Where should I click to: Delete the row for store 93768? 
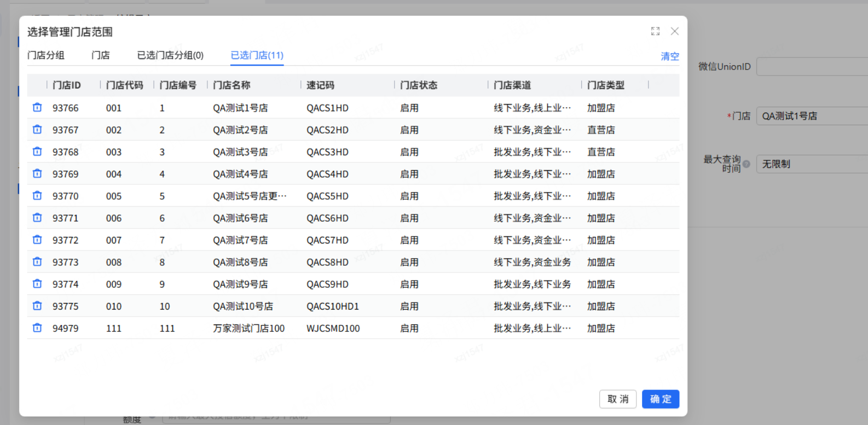click(37, 152)
